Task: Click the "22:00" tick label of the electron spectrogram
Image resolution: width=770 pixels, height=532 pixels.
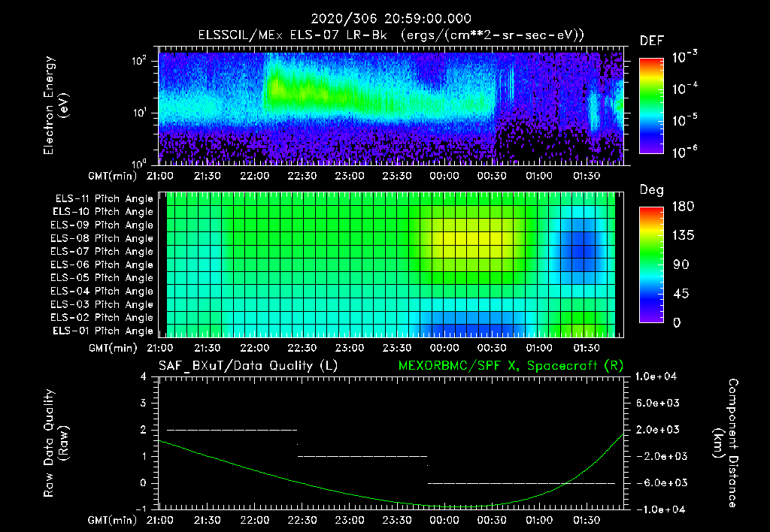Action: [x=254, y=176]
